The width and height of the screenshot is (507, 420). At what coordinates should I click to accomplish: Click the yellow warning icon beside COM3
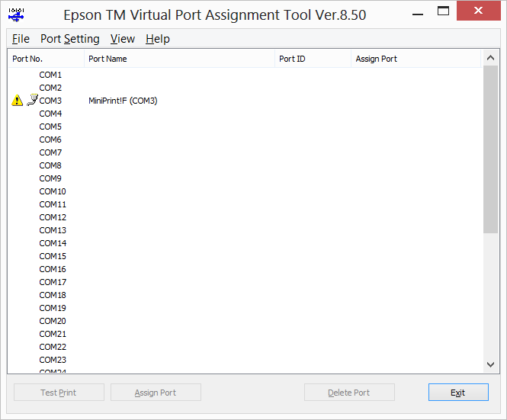click(17, 100)
